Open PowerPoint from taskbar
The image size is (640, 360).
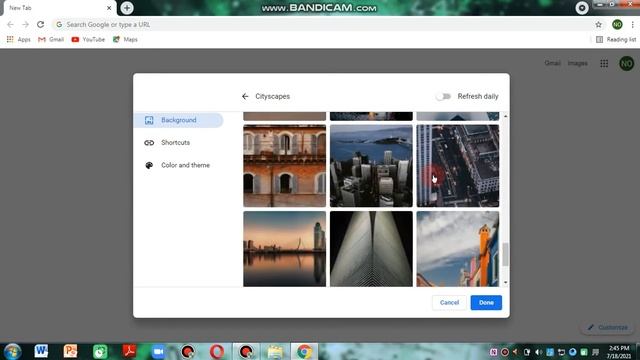pyautogui.click(x=70, y=351)
